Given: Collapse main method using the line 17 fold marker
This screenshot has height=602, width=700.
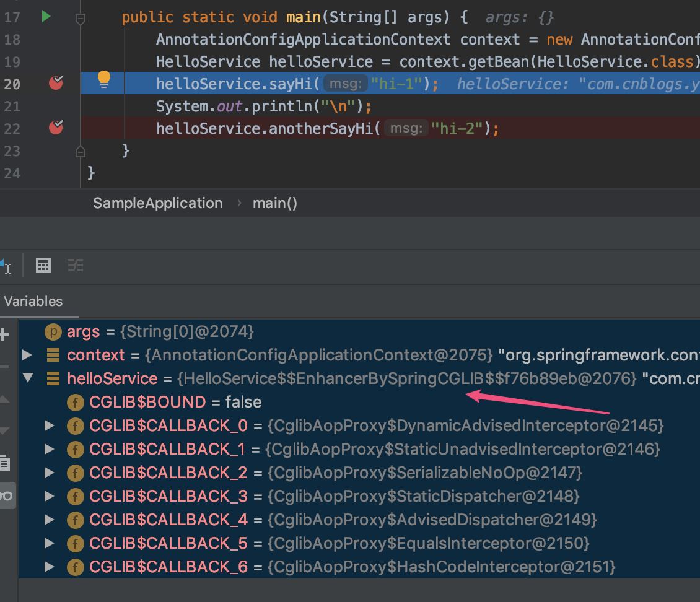Looking at the screenshot, I should [x=80, y=19].
